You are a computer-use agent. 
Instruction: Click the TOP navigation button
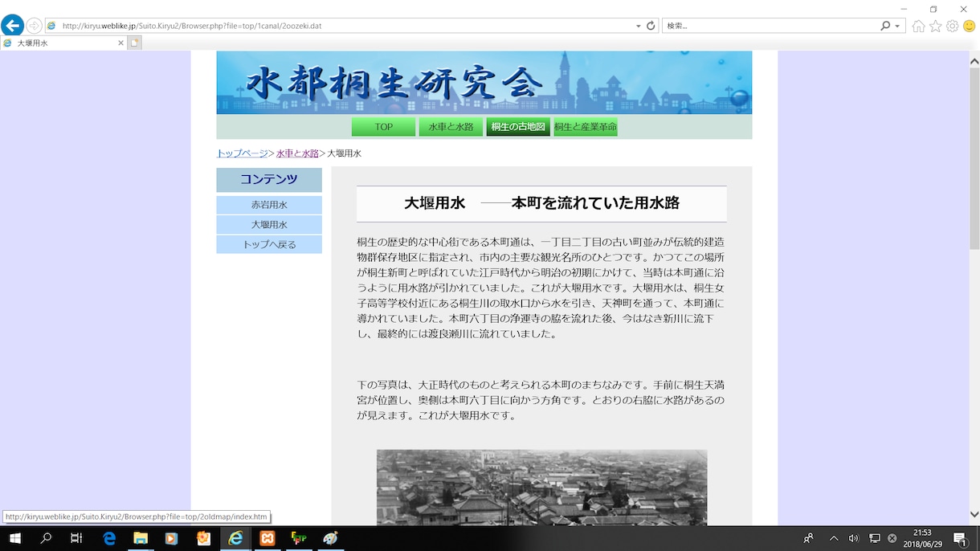point(383,127)
